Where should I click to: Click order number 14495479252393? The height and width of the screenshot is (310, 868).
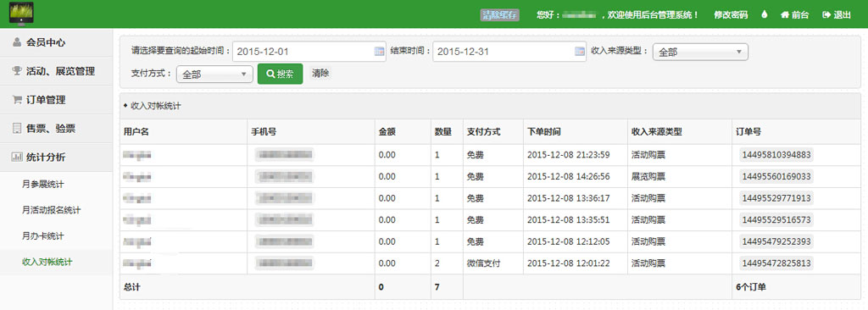click(x=776, y=241)
